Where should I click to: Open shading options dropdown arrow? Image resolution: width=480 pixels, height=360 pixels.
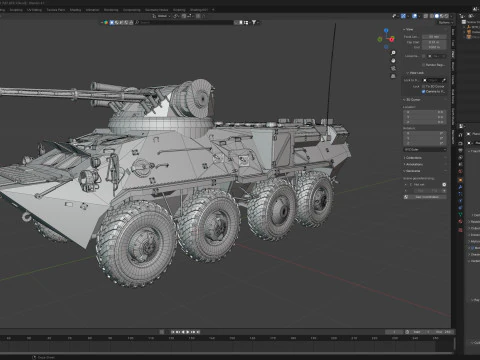(451, 16)
